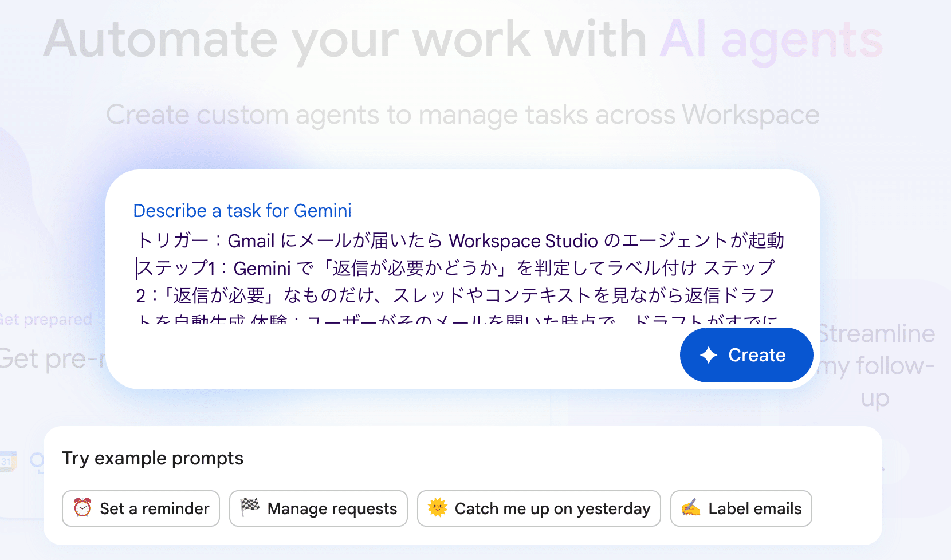Click the checkered flag emoji icon
The image size is (951, 560).
pyautogui.click(x=250, y=507)
